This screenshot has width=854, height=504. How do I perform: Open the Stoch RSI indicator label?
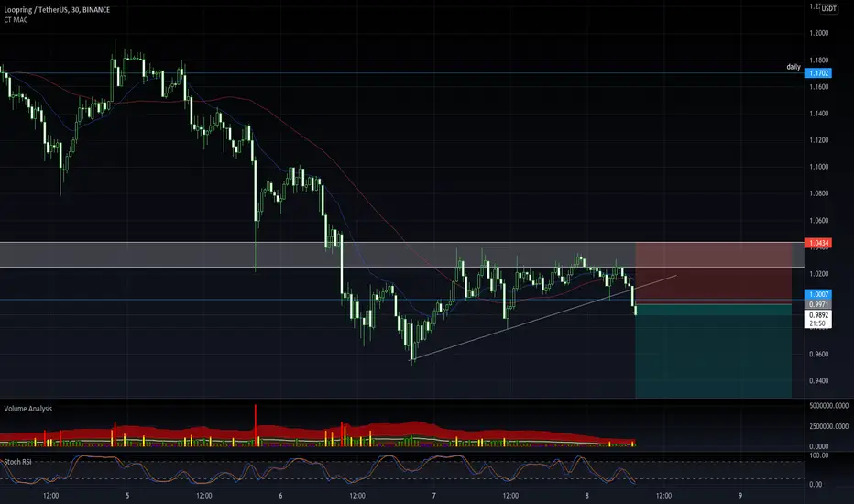(x=18, y=462)
